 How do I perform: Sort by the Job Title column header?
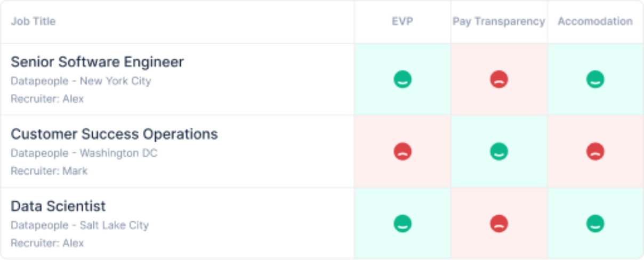coord(33,22)
